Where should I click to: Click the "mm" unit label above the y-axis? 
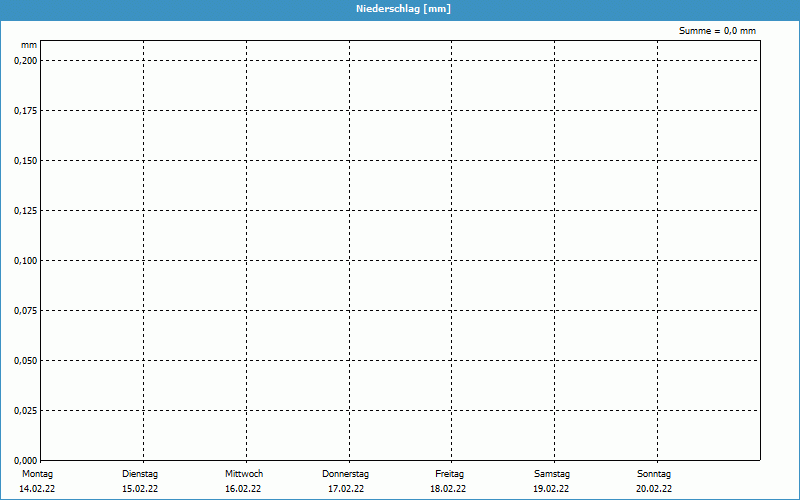[29, 46]
